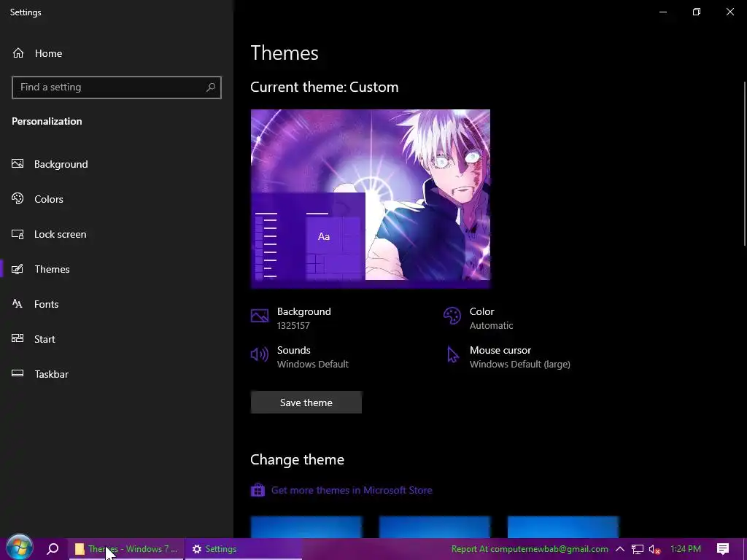The height and width of the screenshot is (560, 747).
Task: Click the search magnifier in Find a setting
Action: tap(211, 87)
